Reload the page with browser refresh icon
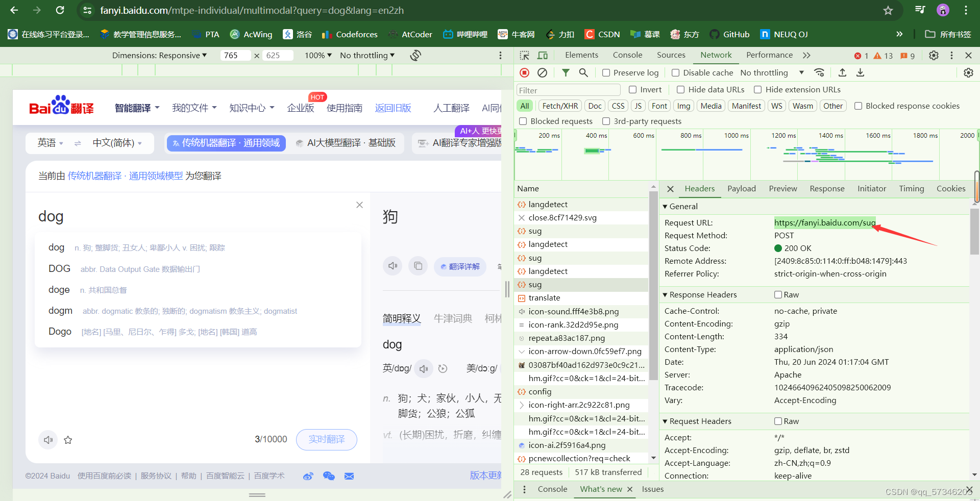This screenshot has width=980, height=501. click(60, 10)
